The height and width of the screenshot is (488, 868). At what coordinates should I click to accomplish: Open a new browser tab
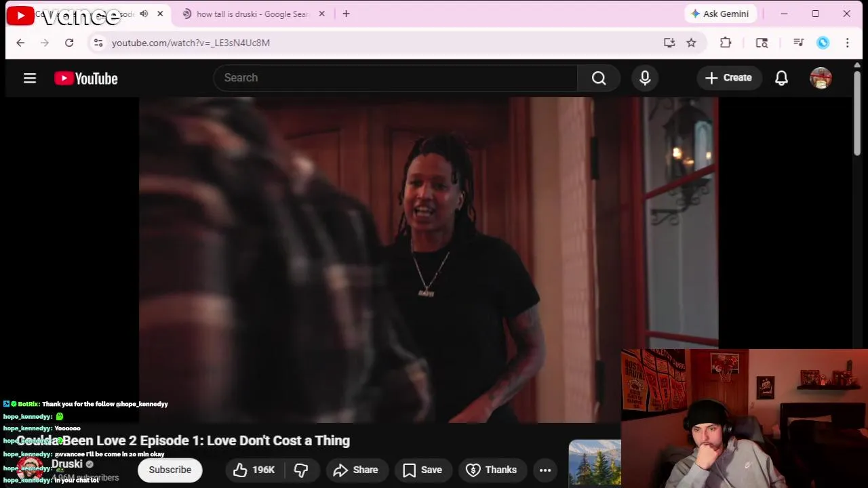tap(346, 14)
